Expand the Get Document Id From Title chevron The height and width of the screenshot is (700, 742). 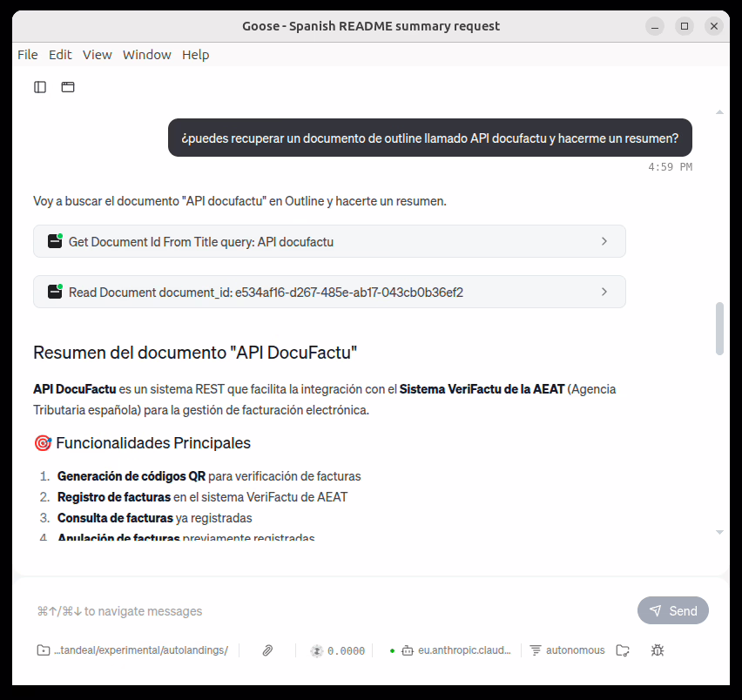coord(604,242)
